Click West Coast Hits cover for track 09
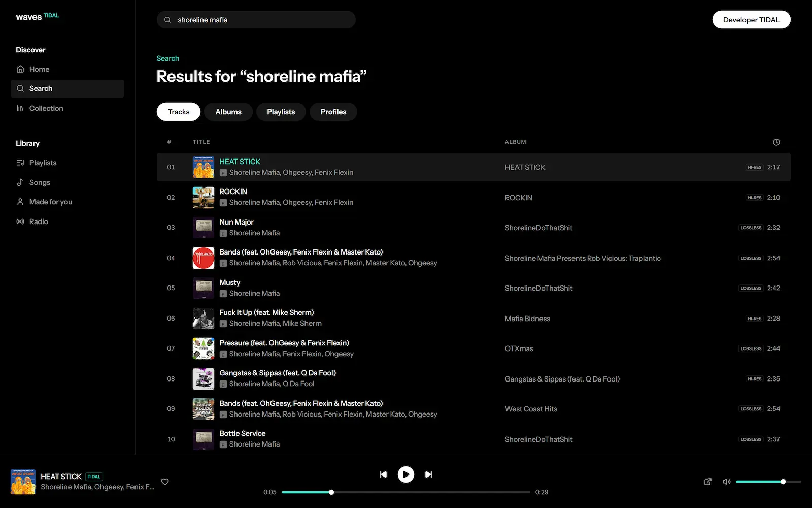Screen dimensions: 812x508 tap(204, 409)
